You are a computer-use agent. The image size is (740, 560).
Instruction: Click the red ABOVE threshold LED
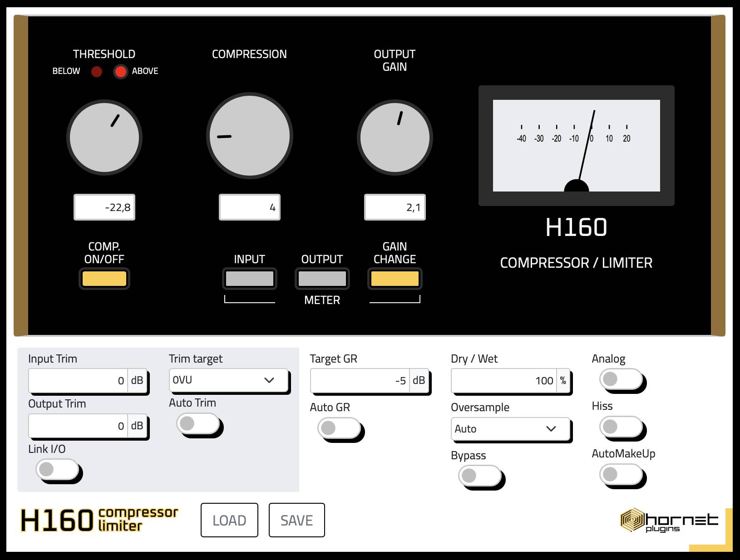120,72
